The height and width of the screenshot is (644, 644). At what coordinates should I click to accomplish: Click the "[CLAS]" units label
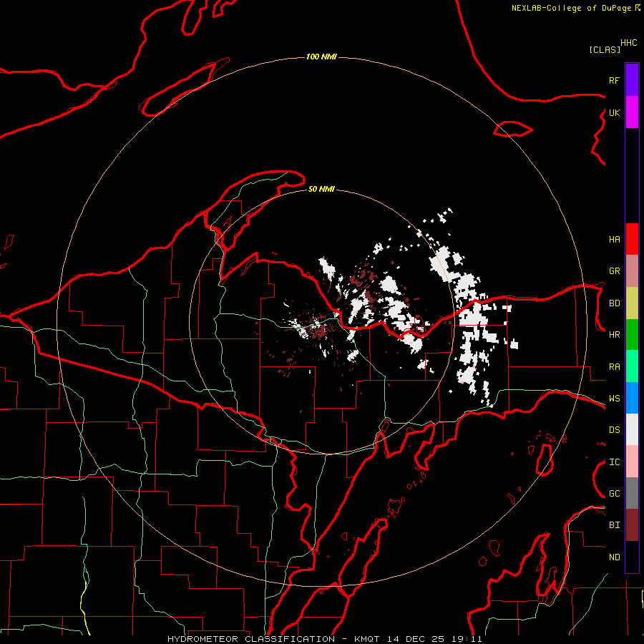(605, 49)
